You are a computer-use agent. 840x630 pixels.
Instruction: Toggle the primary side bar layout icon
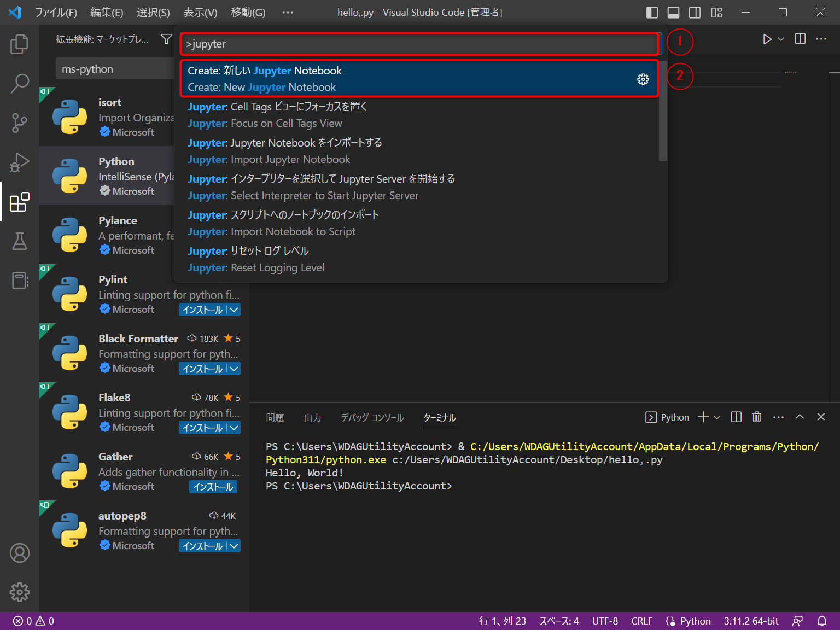652,13
